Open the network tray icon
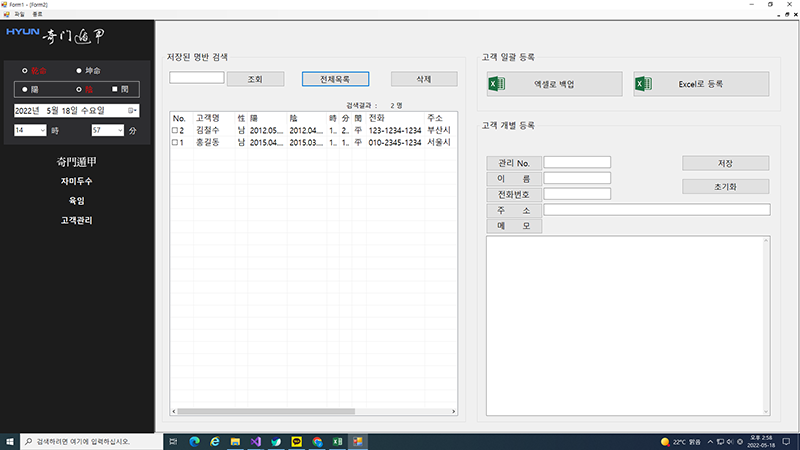The width and height of the screenshot is (800, 450). (720, 442)
